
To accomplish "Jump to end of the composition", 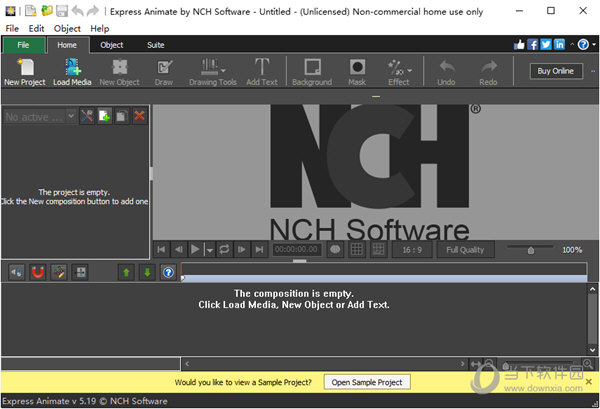I will tap(259, 250).
